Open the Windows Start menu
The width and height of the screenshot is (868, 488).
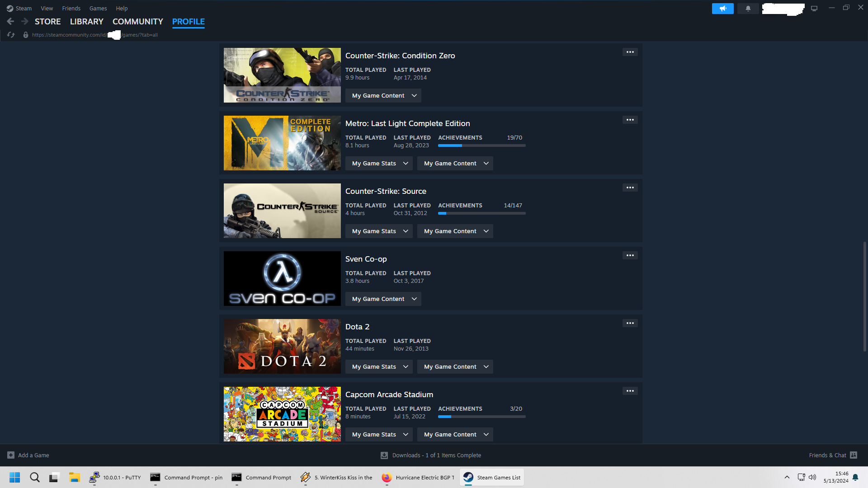tap(15, 477)
